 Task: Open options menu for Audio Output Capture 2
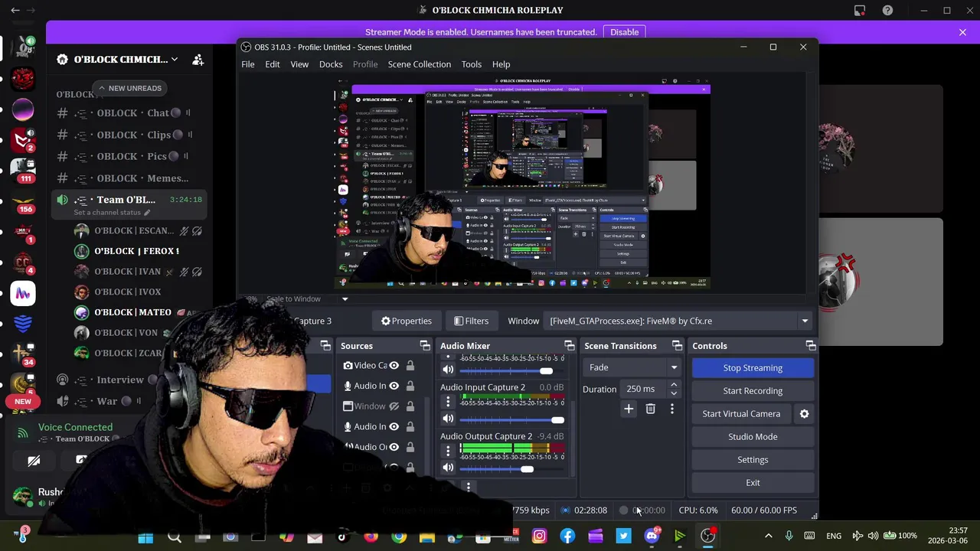point(448,451)
